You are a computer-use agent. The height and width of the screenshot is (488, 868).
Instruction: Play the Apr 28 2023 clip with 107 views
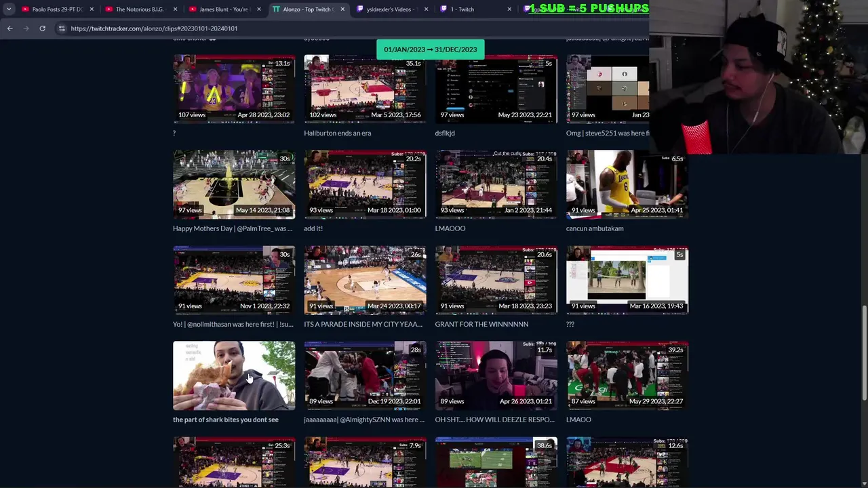coord(234,89)
